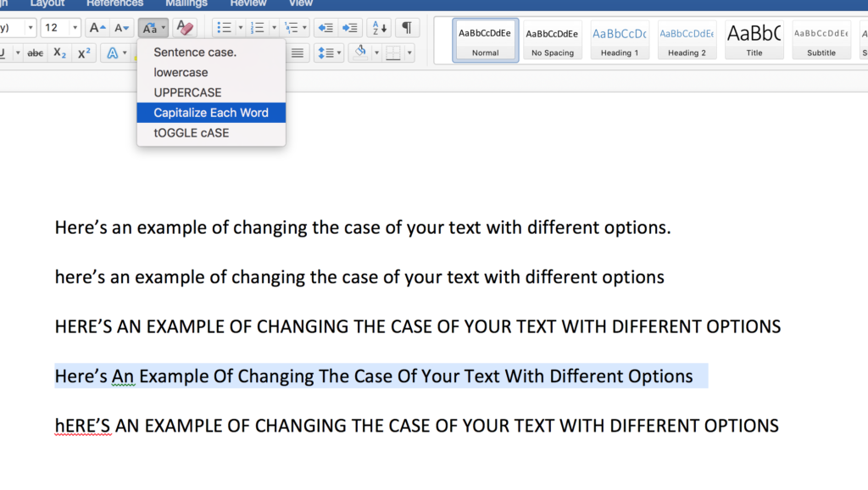Increase font size with the large A button

click(97, 28)
